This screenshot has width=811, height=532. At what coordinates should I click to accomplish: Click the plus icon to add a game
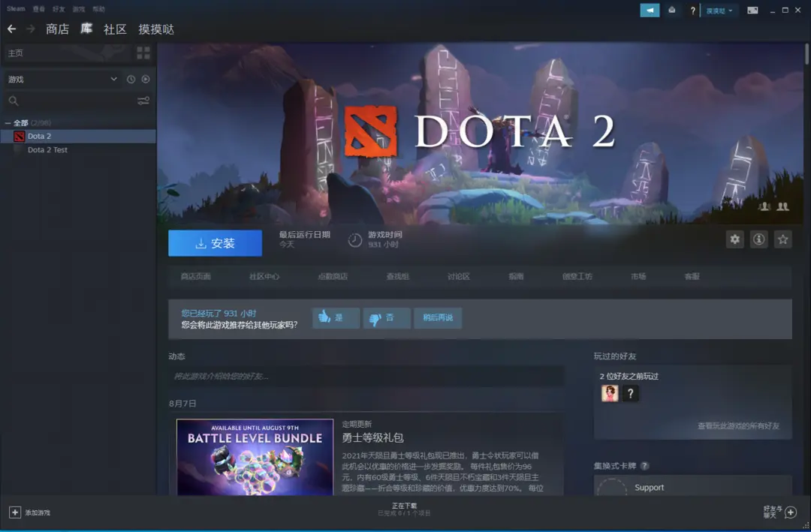click(15, 512)
